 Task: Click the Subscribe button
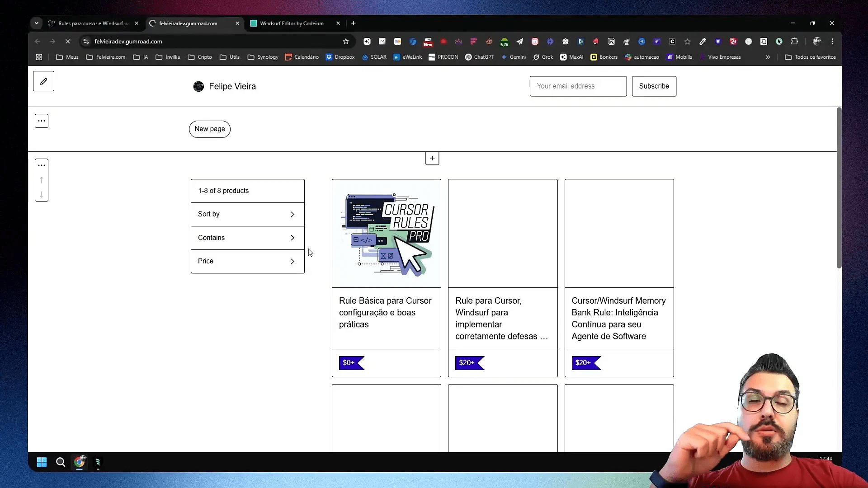click(654, 86)
